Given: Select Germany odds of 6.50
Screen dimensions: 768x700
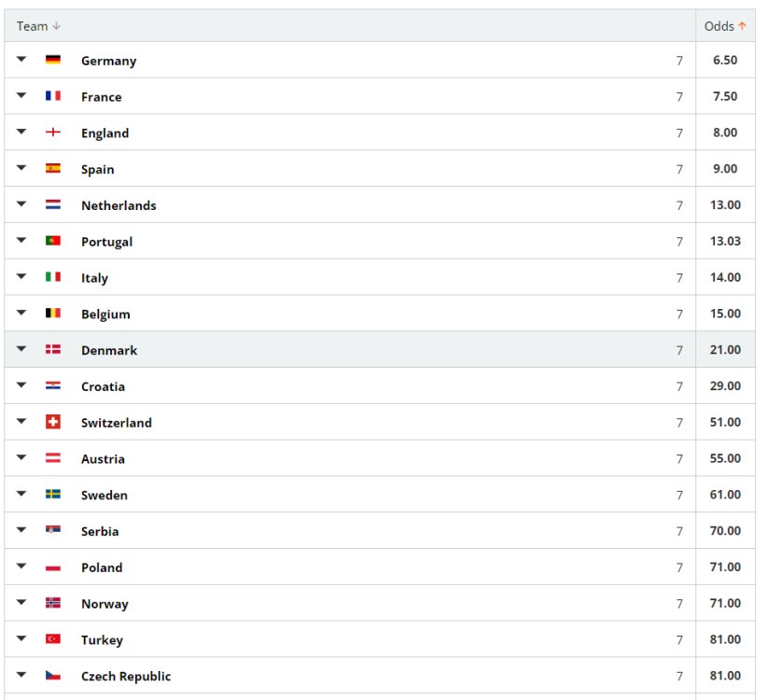Looking at the screenshot, I should [x=725, y=61].
